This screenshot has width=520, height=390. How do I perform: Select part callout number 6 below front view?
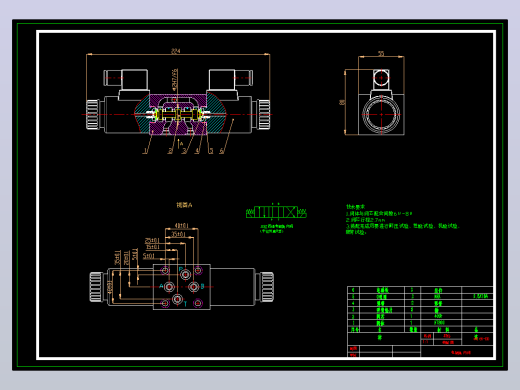(x=221, y=151)
